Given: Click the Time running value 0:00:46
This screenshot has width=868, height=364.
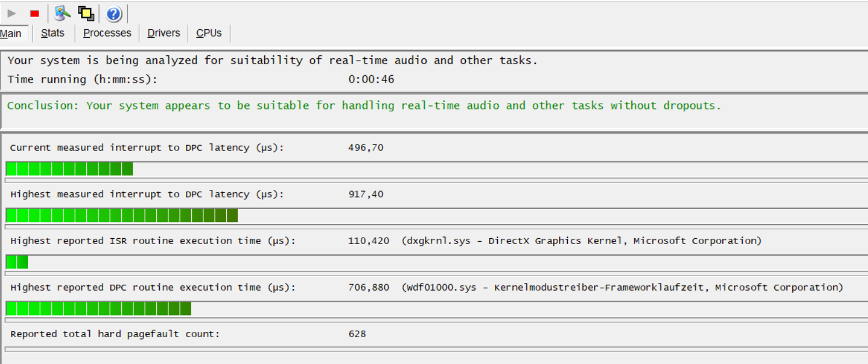Looking at the screenshot, I should pos(371,79).
